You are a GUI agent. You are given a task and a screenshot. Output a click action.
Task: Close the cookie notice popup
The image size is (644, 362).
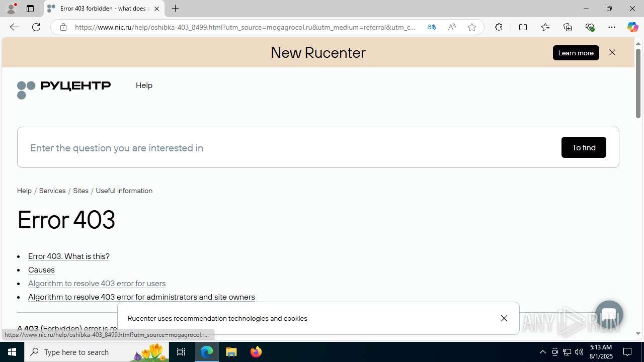(504, 318)
